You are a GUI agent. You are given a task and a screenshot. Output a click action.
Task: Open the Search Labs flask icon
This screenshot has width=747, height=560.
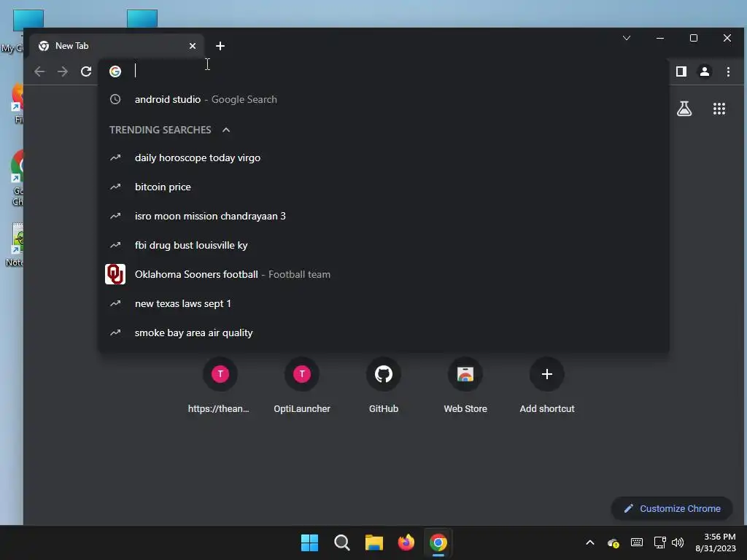click(x=684, y=109)
